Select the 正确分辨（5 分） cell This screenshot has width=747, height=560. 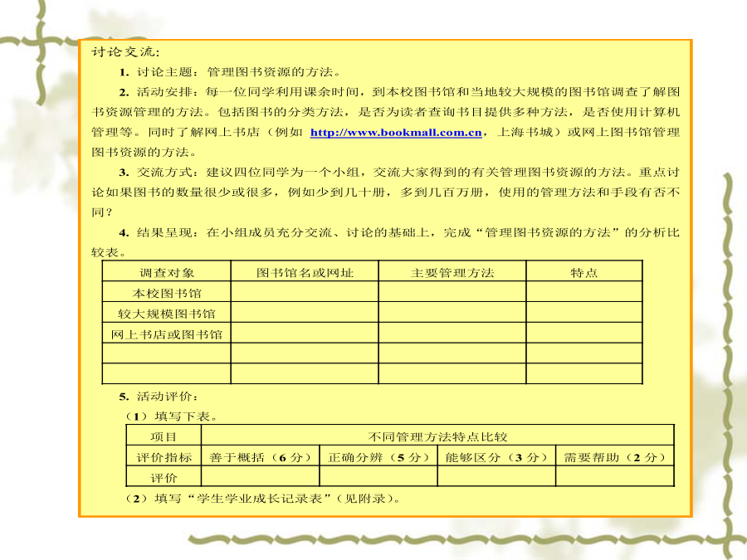(x=378, y=457)
